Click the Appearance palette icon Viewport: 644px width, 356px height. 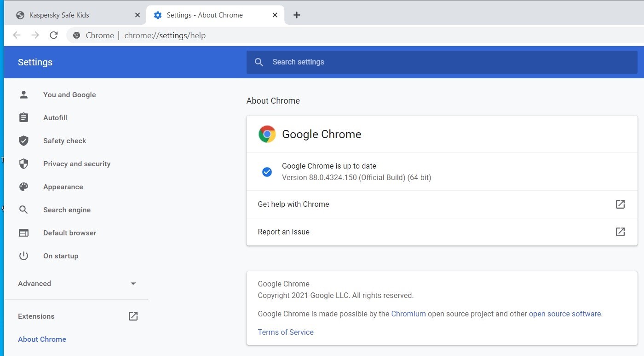tap(23, 187)
